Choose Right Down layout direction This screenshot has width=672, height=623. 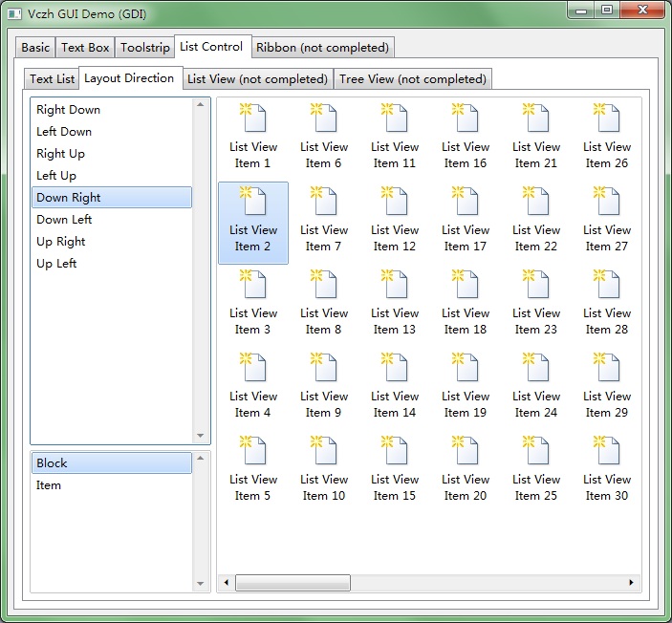112,110
